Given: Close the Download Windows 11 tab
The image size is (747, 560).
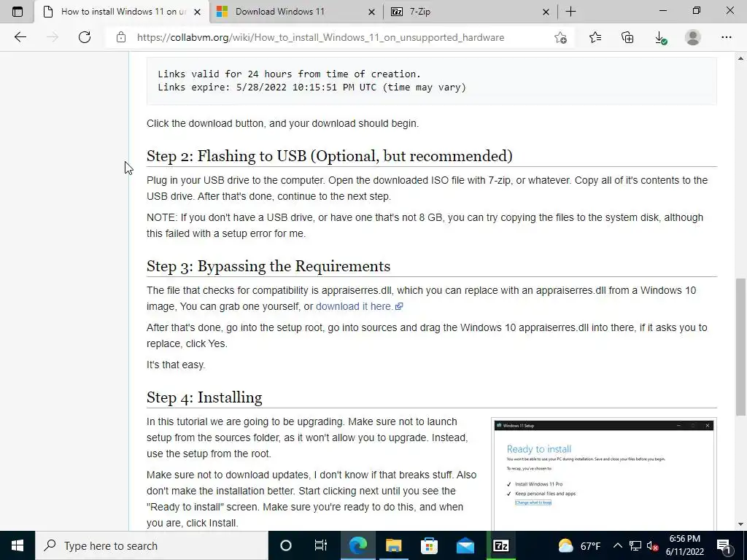Looking at the screenshot, I should 371,12.
